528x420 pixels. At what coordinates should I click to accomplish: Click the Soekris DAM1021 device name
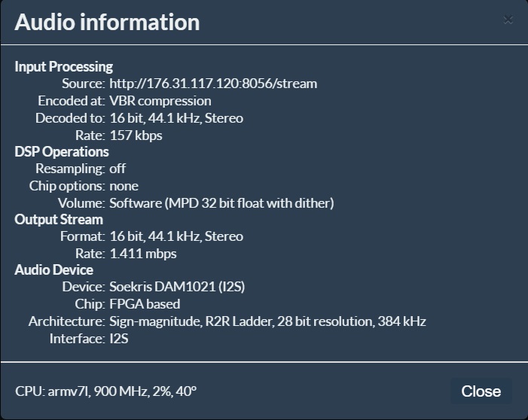coord(177,287)
